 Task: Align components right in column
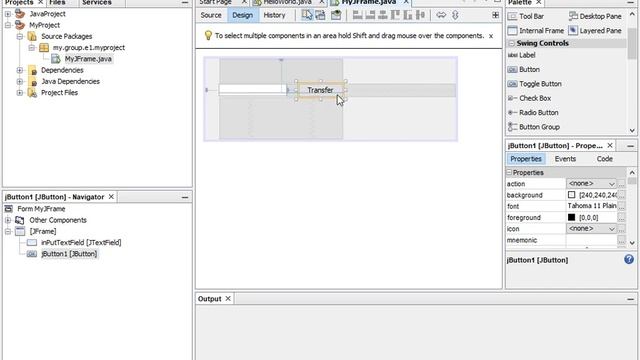[x=370, y=15]
